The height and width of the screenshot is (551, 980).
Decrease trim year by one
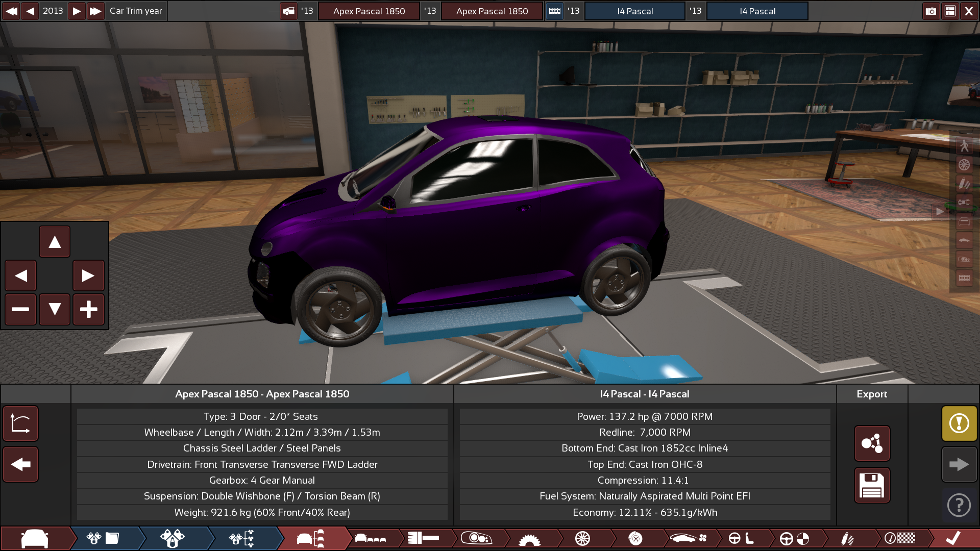30,11
